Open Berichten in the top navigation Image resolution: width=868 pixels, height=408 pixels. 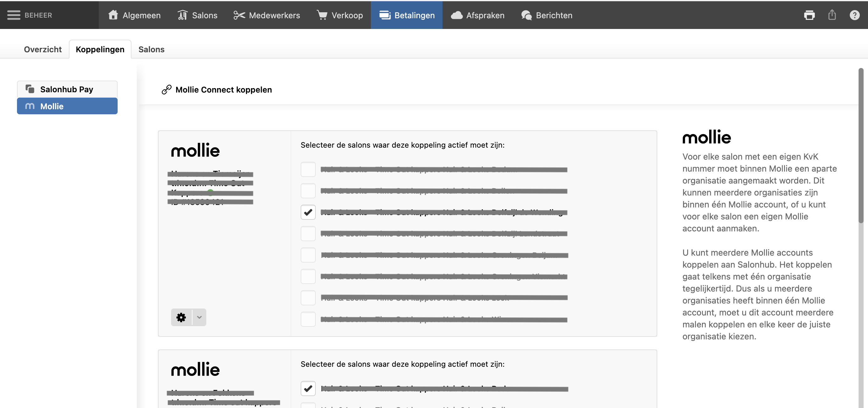(547, 15)
